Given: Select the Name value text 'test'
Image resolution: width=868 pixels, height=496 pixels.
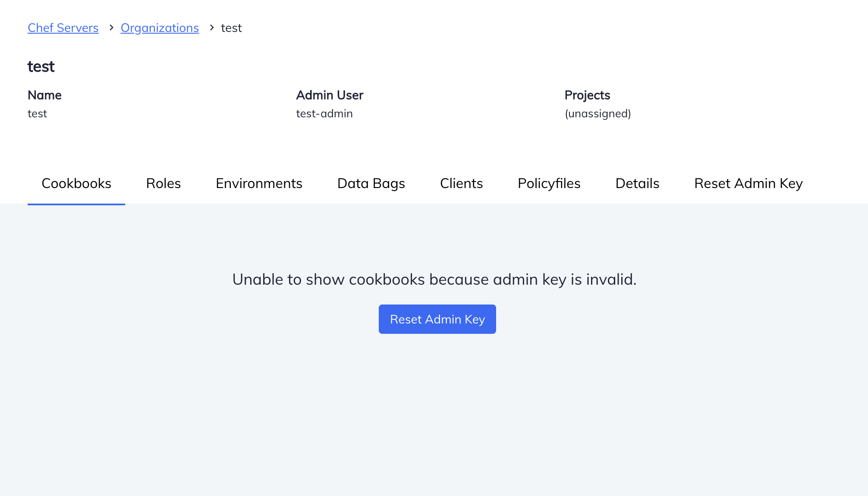Looking at the screenshot, I should [37, 113].
